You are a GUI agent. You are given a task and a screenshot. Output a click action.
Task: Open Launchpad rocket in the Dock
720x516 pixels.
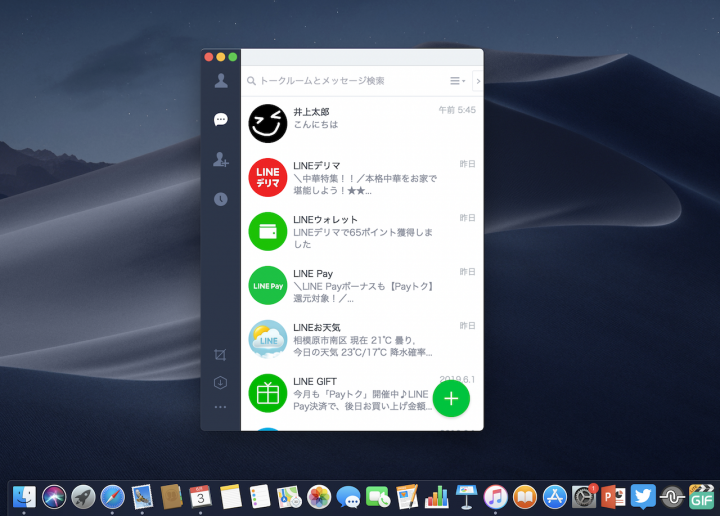tap(83, 497)
